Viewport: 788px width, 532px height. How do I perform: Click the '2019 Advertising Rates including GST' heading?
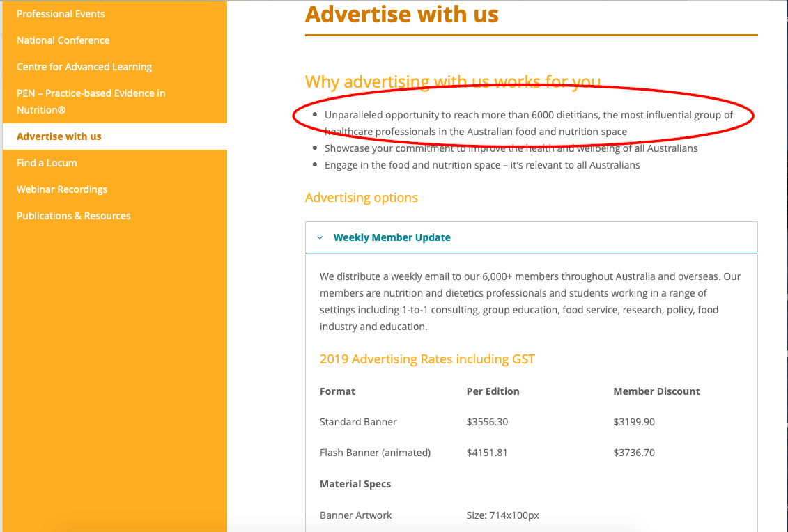tap(427, 359)
